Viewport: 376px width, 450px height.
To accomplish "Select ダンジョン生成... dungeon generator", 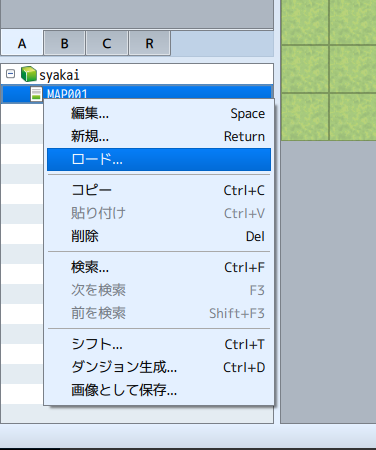I will click(x=159, y=367).
